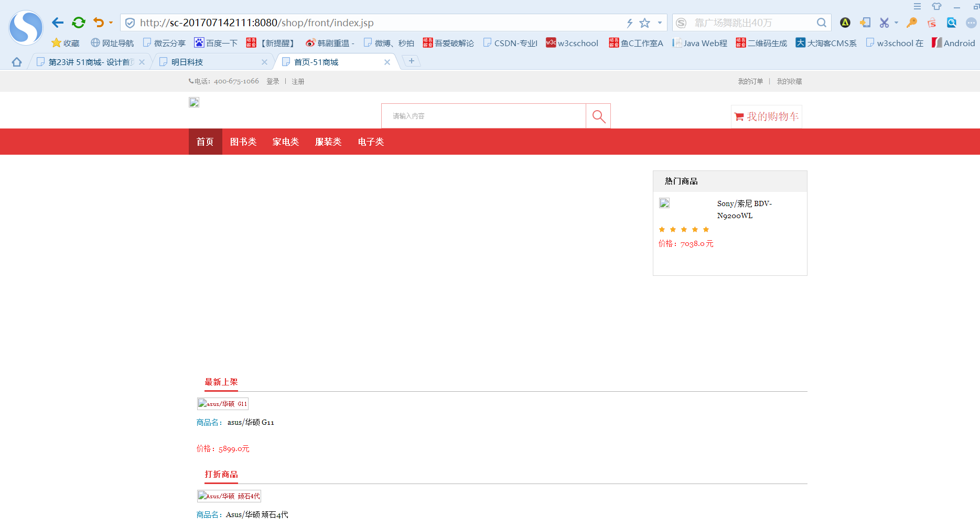Click the broken site logo image

click(194, 102)
